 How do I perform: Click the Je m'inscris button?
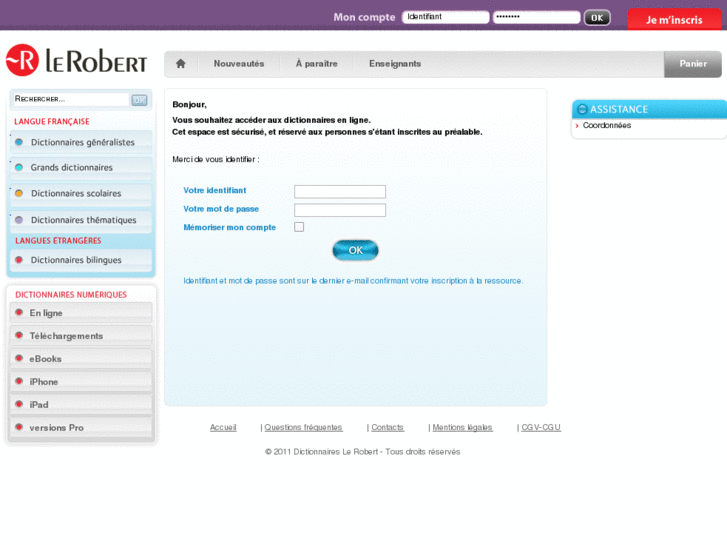(675, 19)
